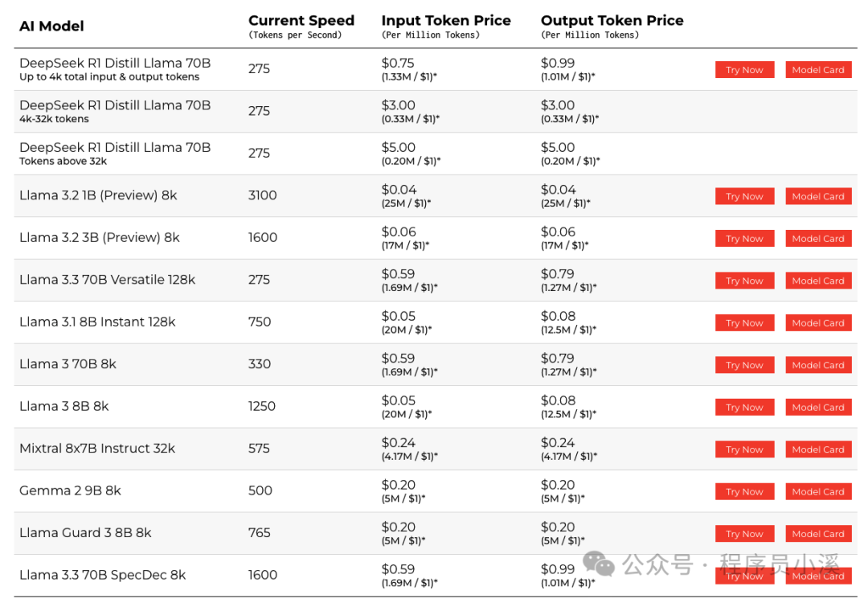
Task: Open Model Card for DeepSeek R1 Distill Llama 70B
Action: click(818, 70)
